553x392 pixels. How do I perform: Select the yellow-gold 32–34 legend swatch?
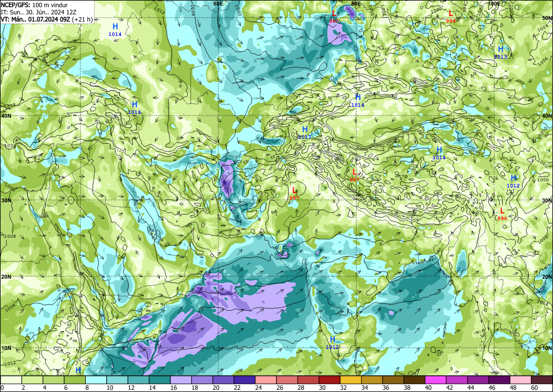click(351, 380)
